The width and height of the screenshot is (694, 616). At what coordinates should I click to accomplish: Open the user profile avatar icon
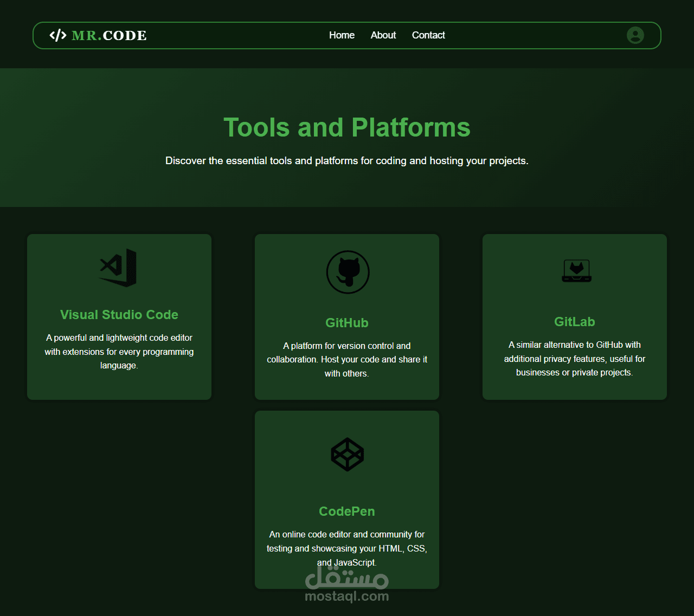(x=635, y=35)
